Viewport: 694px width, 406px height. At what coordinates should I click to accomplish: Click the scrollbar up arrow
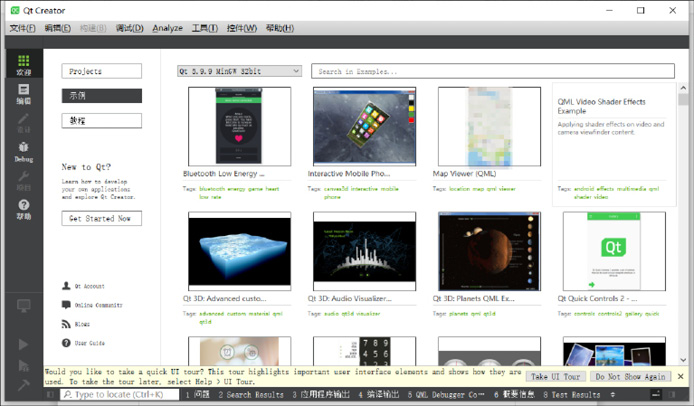pyautogui.click(x=683, y=89)
